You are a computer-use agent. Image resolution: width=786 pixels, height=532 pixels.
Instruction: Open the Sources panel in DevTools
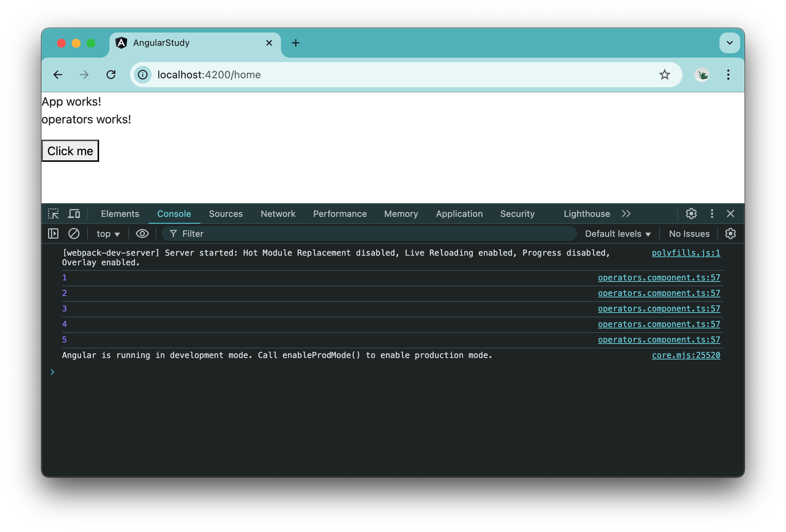click(x=226, y=214)
